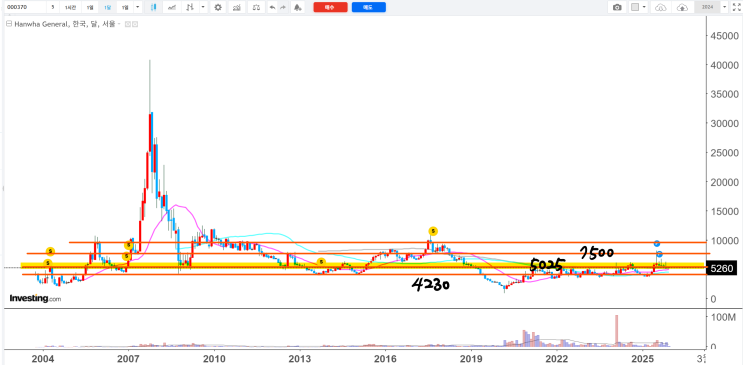The height and width of the screenshot is (365, 743).
Task: Click the compare symbols bar icon
Action: (190, 7)
